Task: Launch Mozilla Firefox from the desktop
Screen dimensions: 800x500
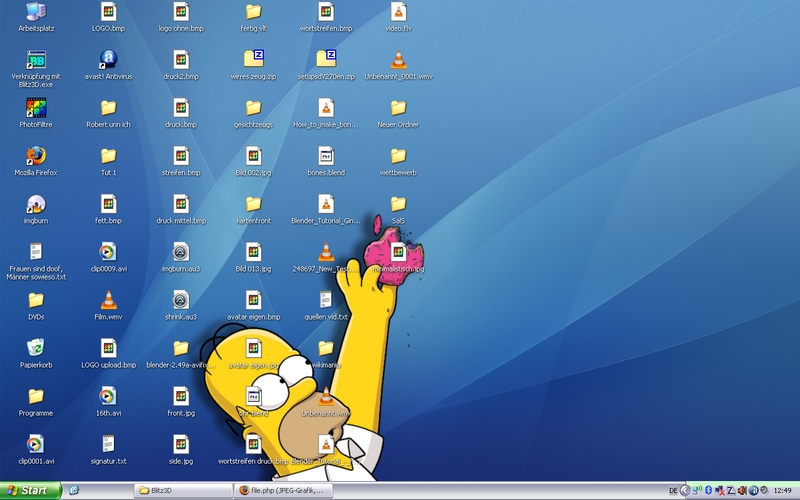Action: tap(36, 156)
